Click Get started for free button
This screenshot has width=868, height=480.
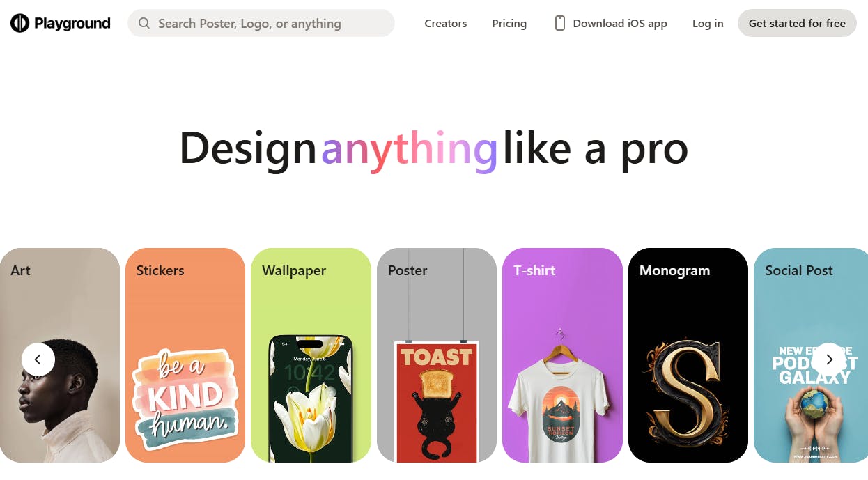pos(797,23)
